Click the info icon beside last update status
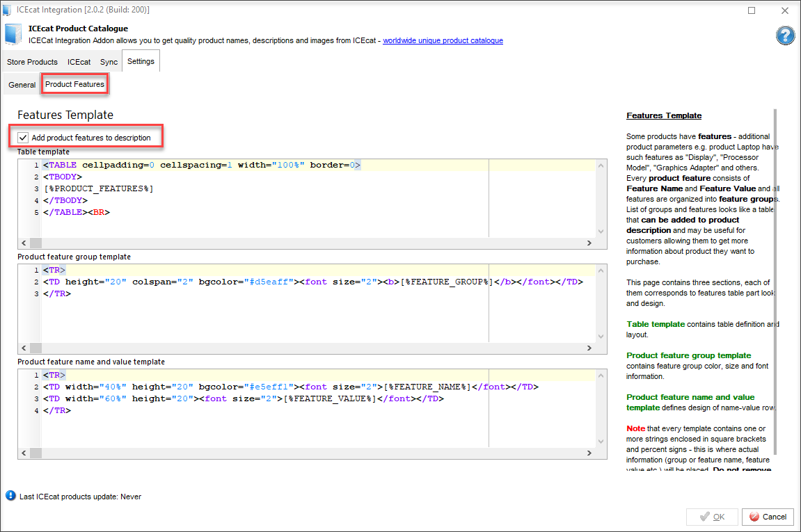801x532 pixels. point(10,496)
